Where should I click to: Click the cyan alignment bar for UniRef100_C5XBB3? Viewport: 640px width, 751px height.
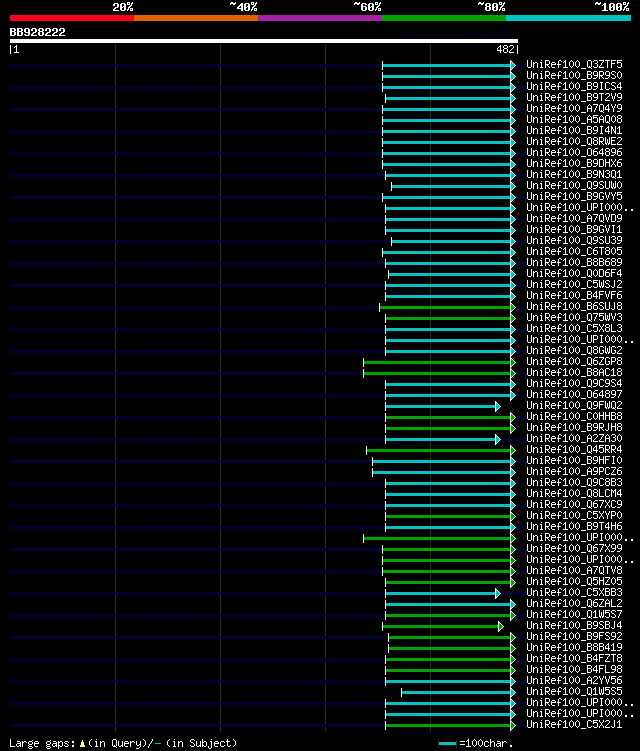tap(443, 594)
